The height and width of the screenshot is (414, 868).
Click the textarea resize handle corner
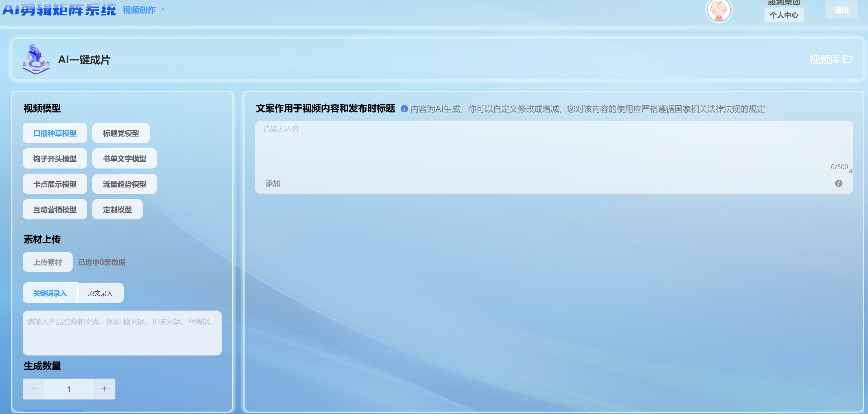point(850,171)
